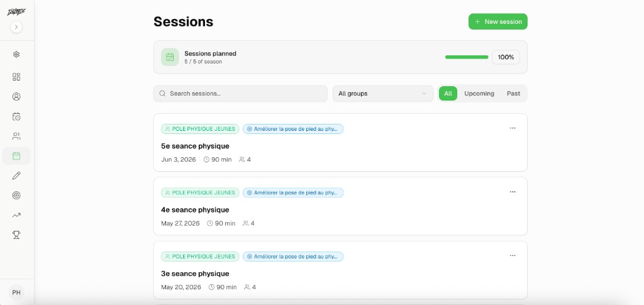Open the calendar-with-clock icon in sidebar
The height and width of the screenshot is (305, 644).
coord(16,116)
